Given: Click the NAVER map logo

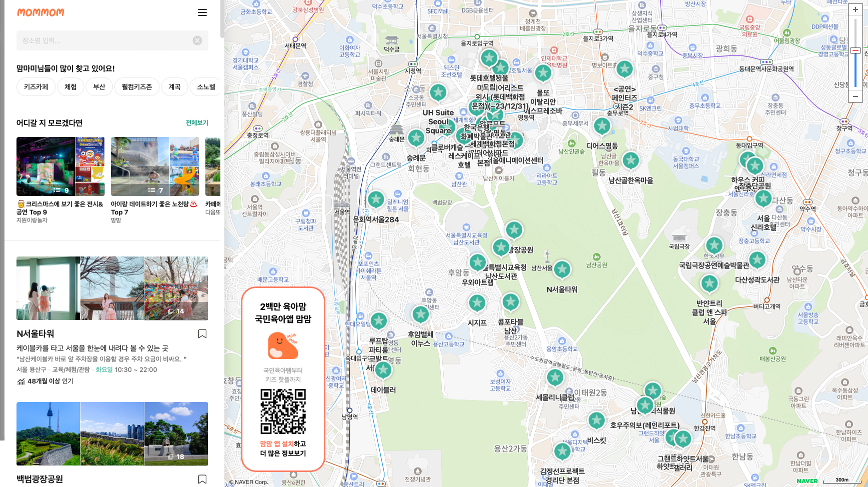Looking at the screenshot, I should click(x=807, y=481).
